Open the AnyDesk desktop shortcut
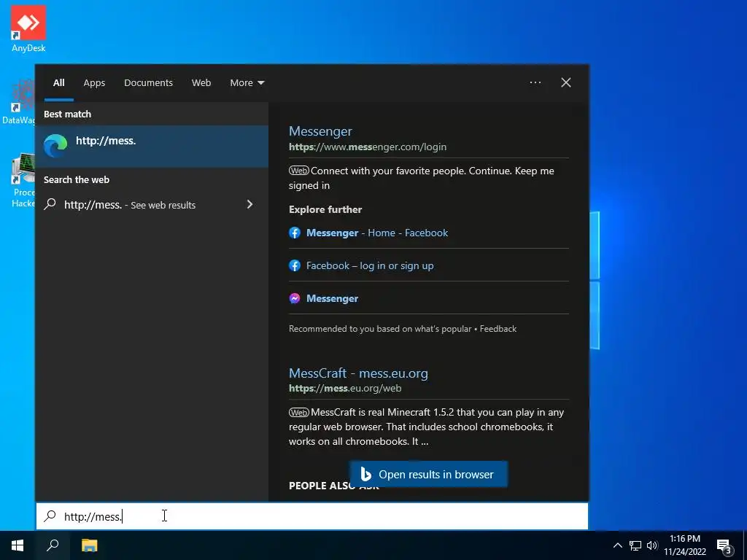 pyautogui.click(x=28, y=28)
